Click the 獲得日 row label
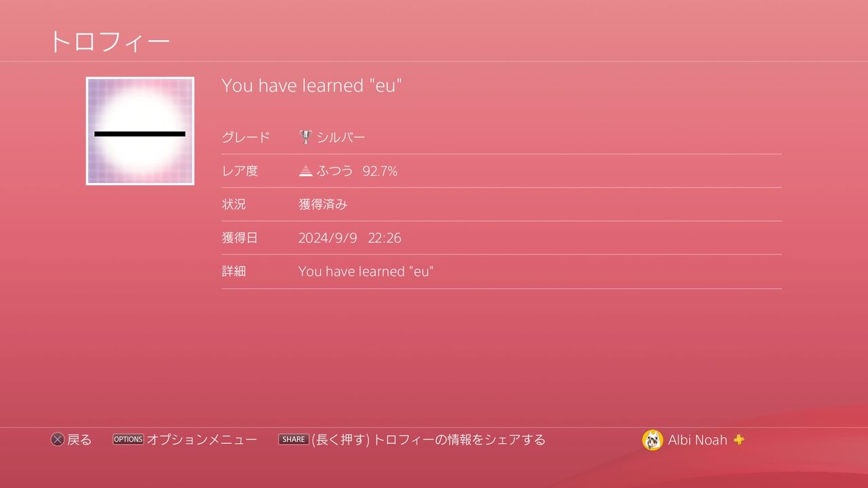Viewport: 868px width, 488px height. [240, 238]
